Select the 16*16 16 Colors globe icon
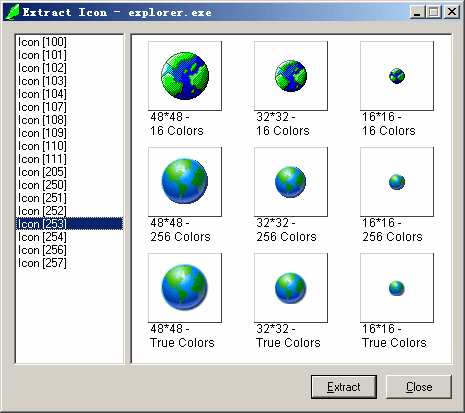465x413 pixels. click(397, 76)
